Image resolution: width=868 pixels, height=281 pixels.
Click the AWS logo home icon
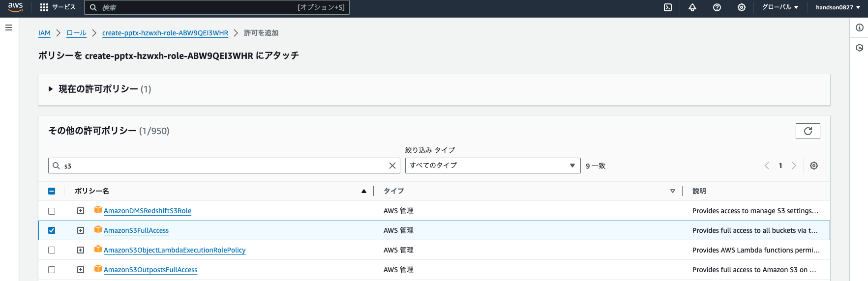pyautogui.click(x=15, y=7)
